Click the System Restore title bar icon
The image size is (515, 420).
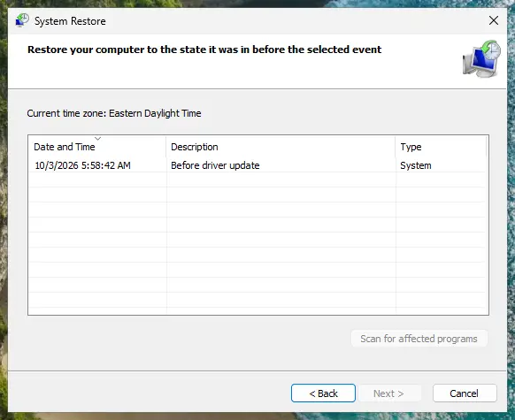point(22,20)
